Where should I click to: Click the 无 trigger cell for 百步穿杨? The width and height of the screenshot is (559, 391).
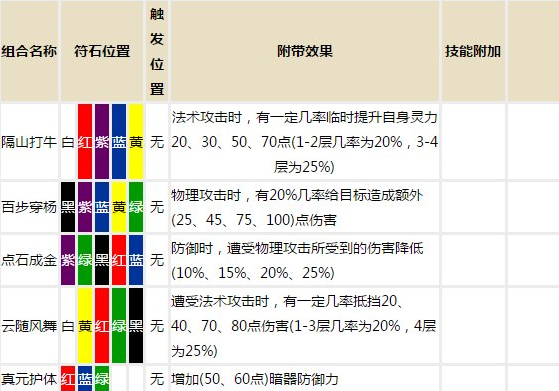click(157, 207)
